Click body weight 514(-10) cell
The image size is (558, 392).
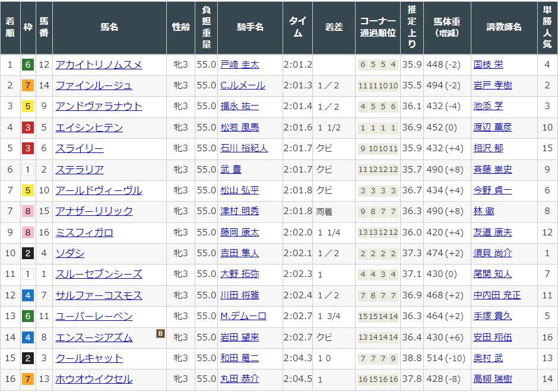coord(446,358)
